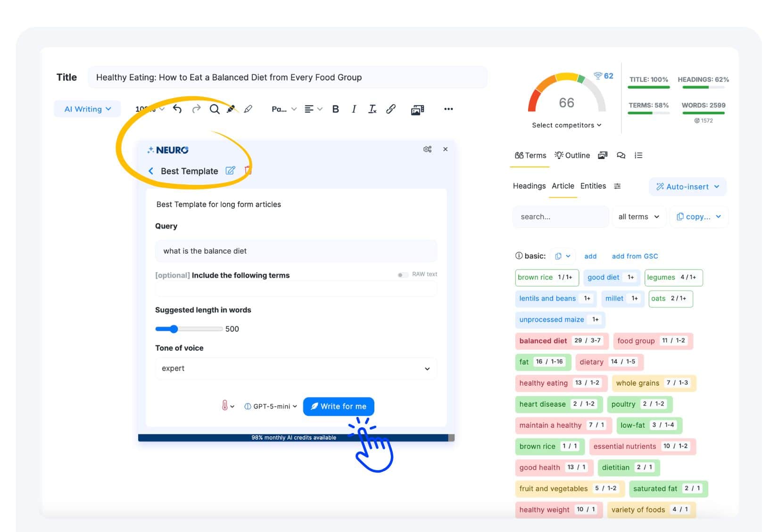Click the lentils and beans term tag
Image resolution: width=778 pixels, height=532 pixels.
click(x=555, y=299)
